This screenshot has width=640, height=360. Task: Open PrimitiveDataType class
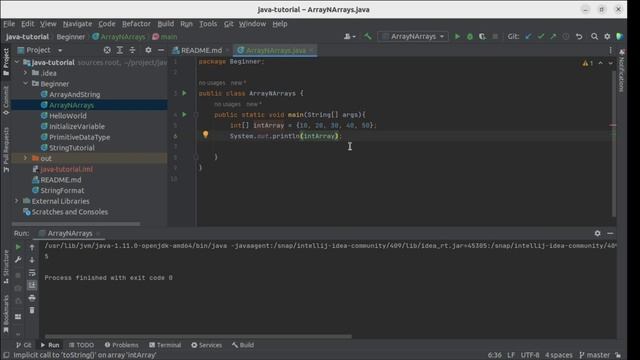click(80, 137)
